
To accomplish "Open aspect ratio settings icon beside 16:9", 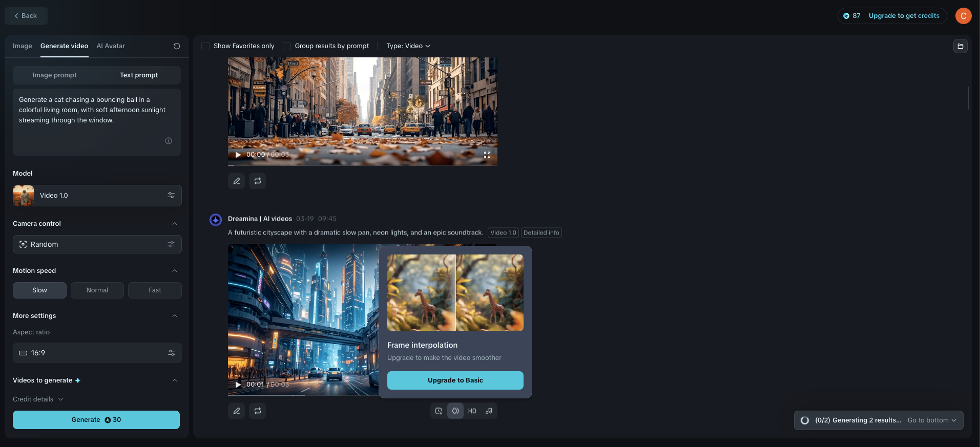I will (x=172, y=353).
